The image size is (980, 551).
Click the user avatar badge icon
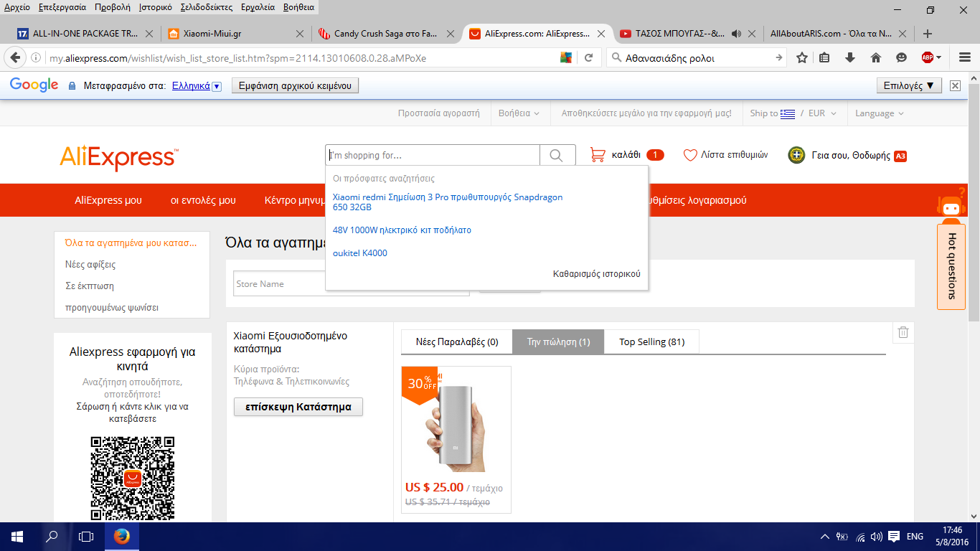click(796, 155)
